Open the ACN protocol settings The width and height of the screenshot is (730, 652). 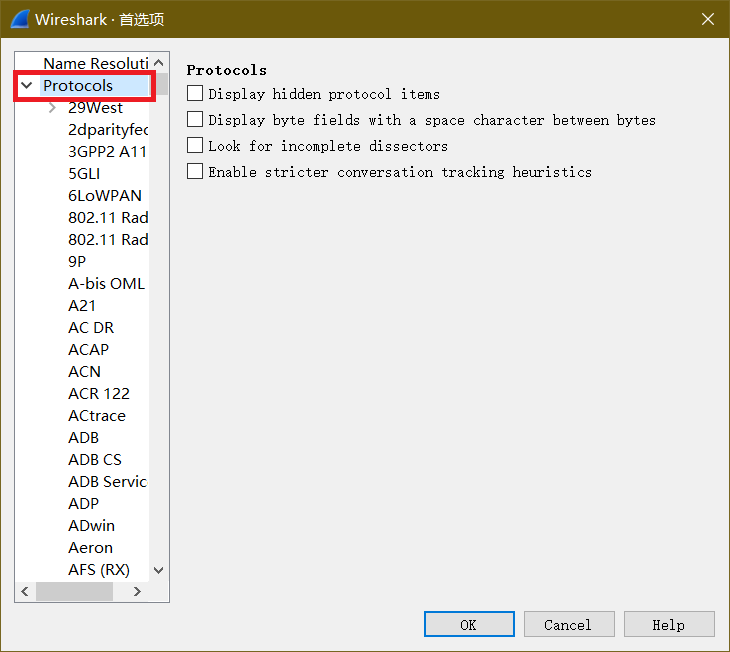click(84, 372)
